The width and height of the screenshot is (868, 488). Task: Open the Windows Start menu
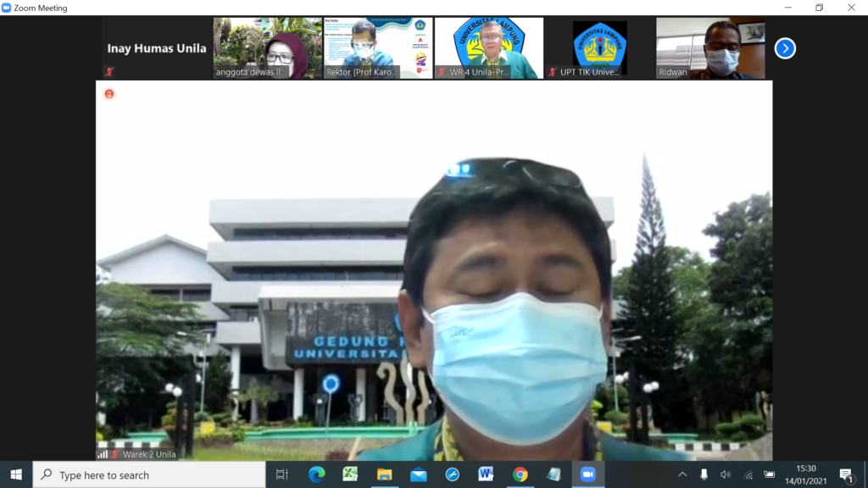point(16,474)
